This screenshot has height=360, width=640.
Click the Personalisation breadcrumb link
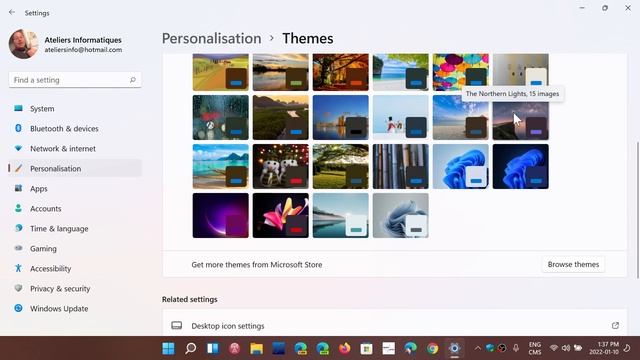tap(211, 38)
